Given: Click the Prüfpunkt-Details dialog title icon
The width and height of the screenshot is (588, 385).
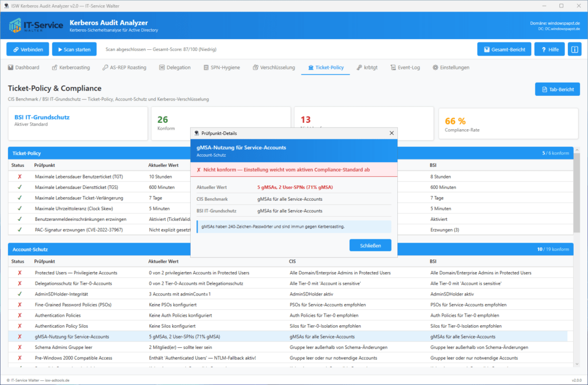Looking at the screenshot, I should (196, 133).
